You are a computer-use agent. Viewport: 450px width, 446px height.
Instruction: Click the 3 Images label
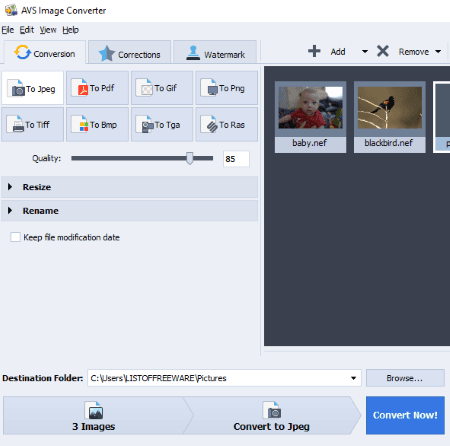pyautogui.click(x=94, y=427)
